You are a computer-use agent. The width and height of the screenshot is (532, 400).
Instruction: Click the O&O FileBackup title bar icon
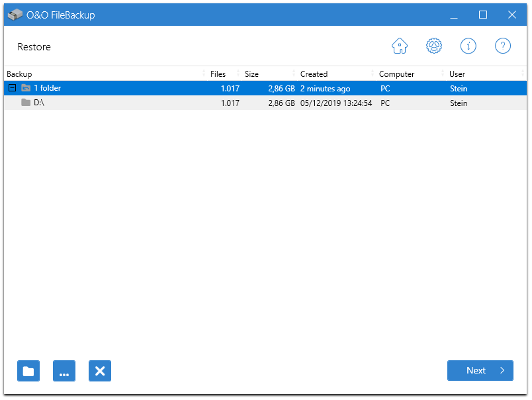(15, 15)
